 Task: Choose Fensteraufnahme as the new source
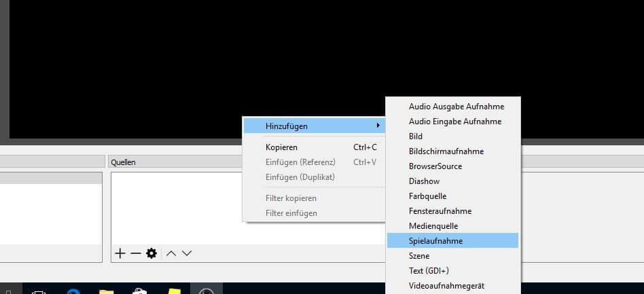pyautogui.click(x=440, y=210)
